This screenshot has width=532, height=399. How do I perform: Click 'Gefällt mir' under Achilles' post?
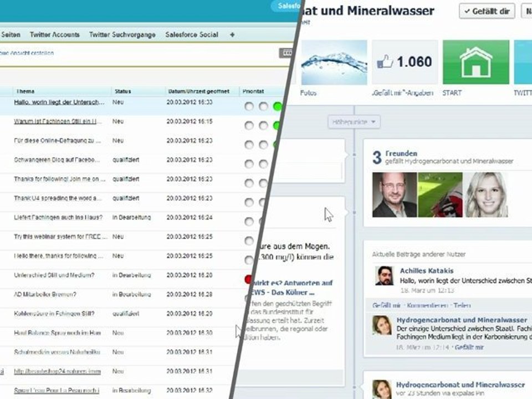(x=386, y=305)
